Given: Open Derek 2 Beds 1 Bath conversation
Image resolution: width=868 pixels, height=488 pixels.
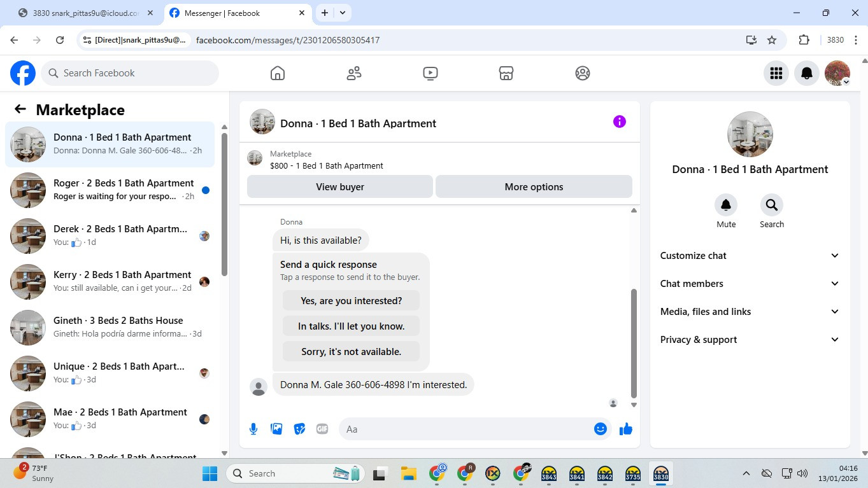Looking at the screenshot, I should tap(110, 236).
